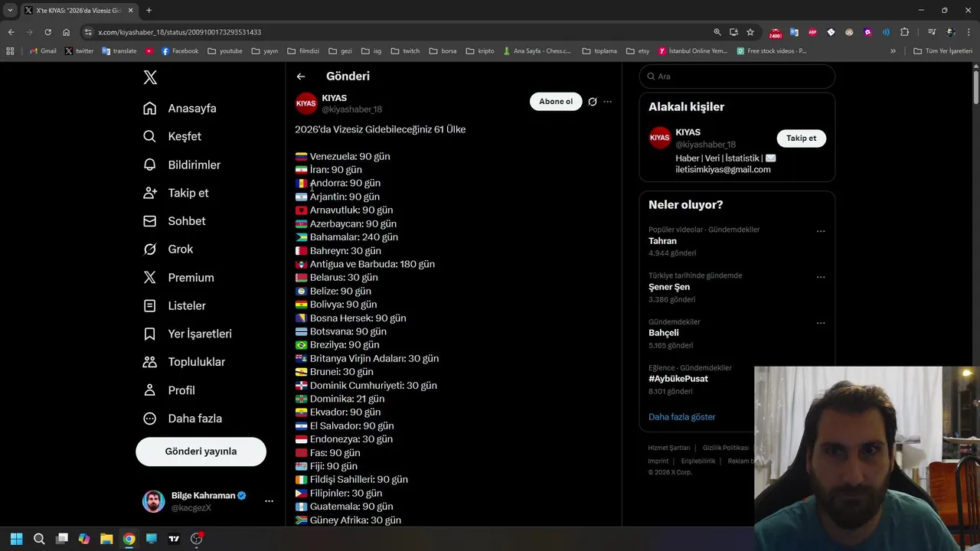
Task: Open options dots for Şener Şen trend
Action: (x=821, y=277)
